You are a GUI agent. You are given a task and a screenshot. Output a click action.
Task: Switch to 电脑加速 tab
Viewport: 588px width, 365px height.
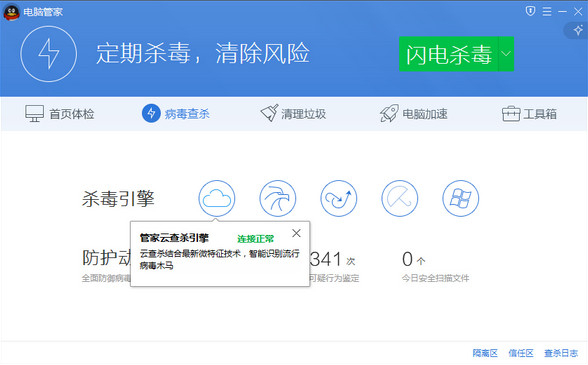tap(414, 113)
